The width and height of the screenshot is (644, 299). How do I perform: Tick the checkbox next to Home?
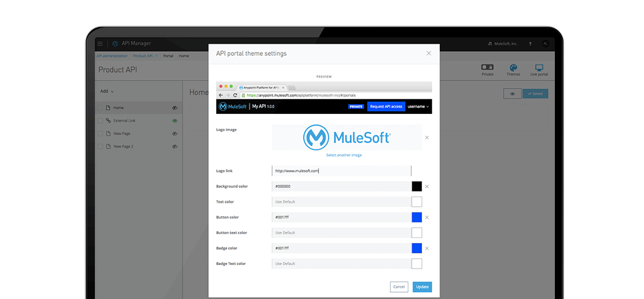(x=100, y=108)
